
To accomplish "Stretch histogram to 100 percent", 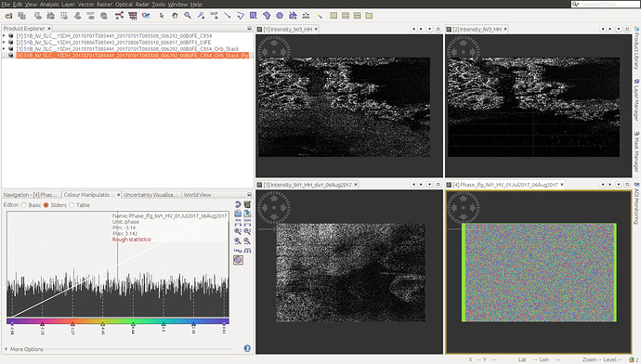I will (247, 222).
